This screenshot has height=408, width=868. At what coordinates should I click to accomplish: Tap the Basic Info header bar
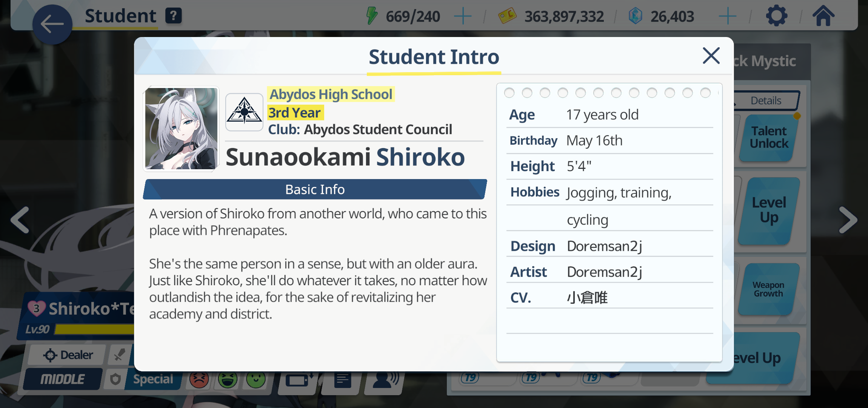[315, 189]
